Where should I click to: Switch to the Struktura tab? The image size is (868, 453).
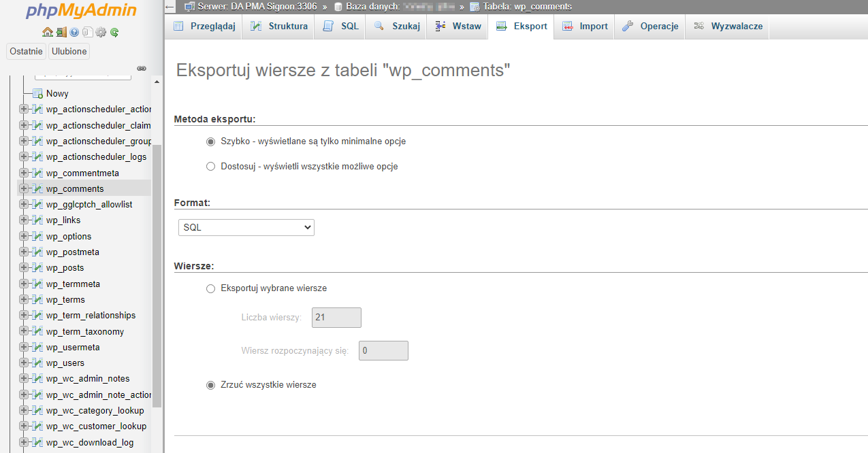279,27
